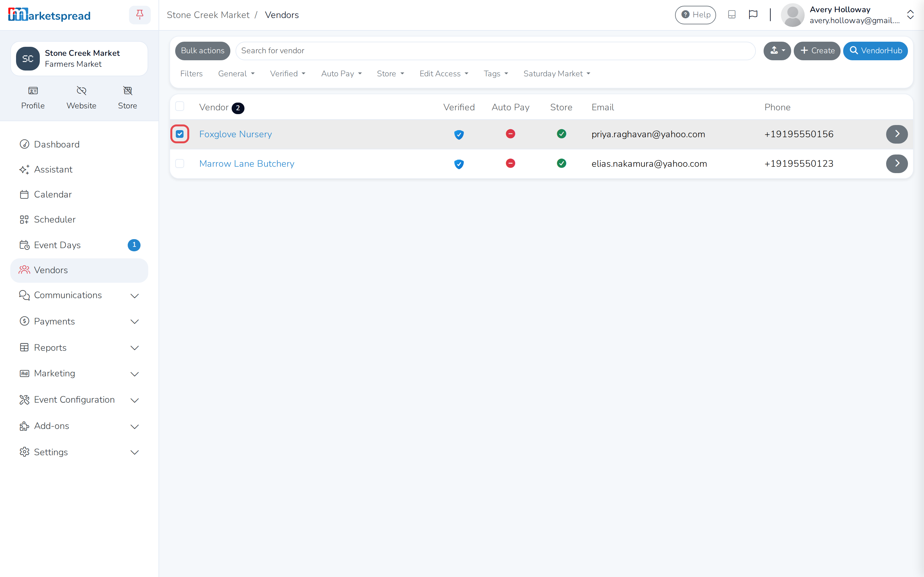Open the Saturday Market filter dropdown
The width and height of the screenshot is (924, 577).
coord(557,74)
